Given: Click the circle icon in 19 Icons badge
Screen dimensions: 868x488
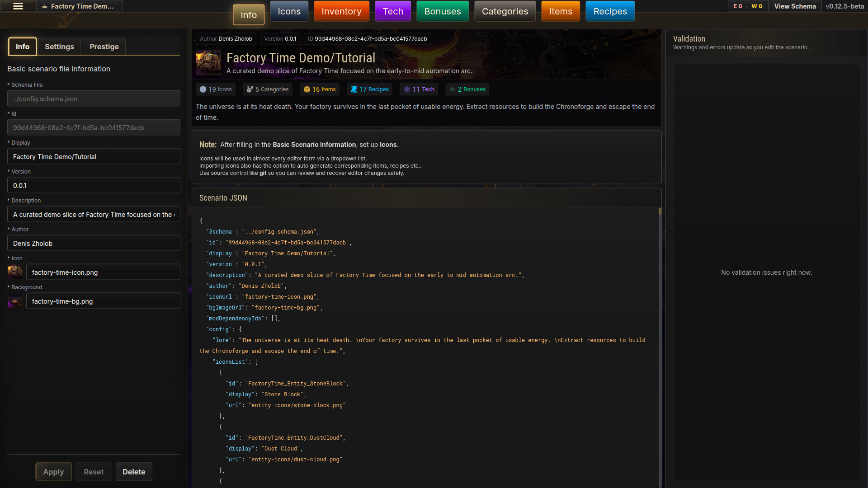Looking at the screenshot, I should (203, 89).
